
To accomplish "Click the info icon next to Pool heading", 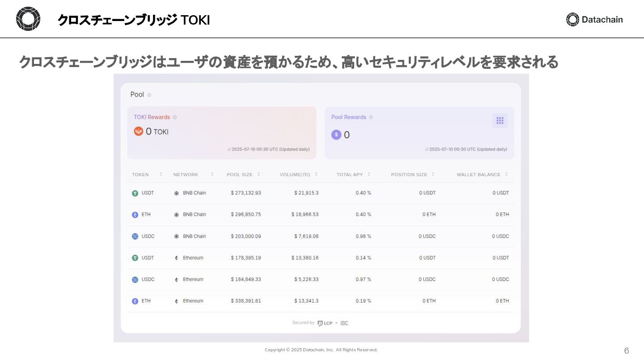I will (x=149, y=95).
